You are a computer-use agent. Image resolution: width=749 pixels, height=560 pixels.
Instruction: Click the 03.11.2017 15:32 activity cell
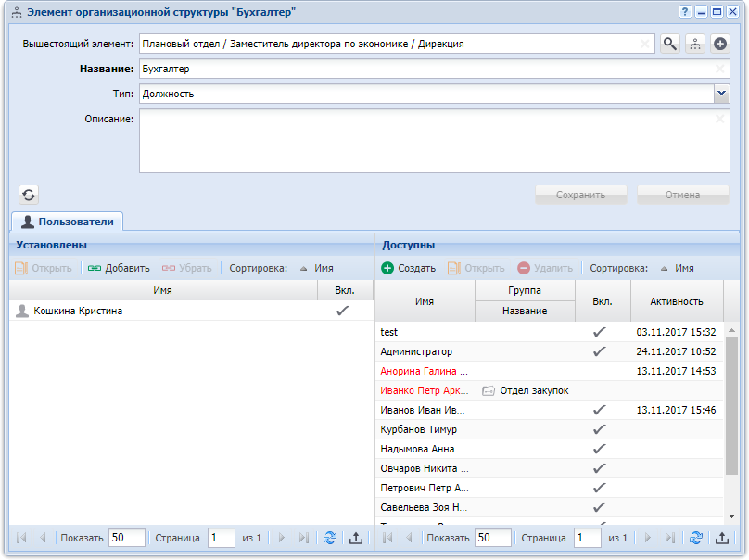676,332
